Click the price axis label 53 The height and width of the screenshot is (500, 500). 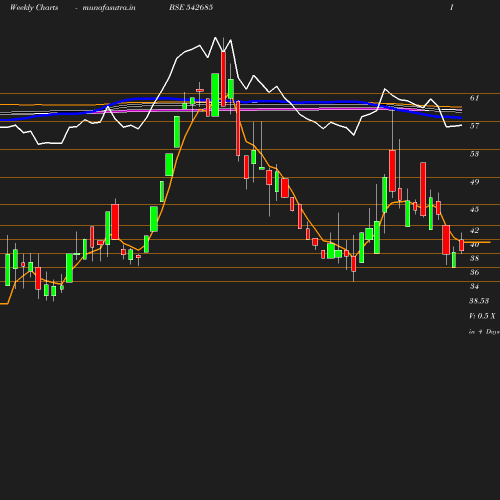click(x=474, y=154)
